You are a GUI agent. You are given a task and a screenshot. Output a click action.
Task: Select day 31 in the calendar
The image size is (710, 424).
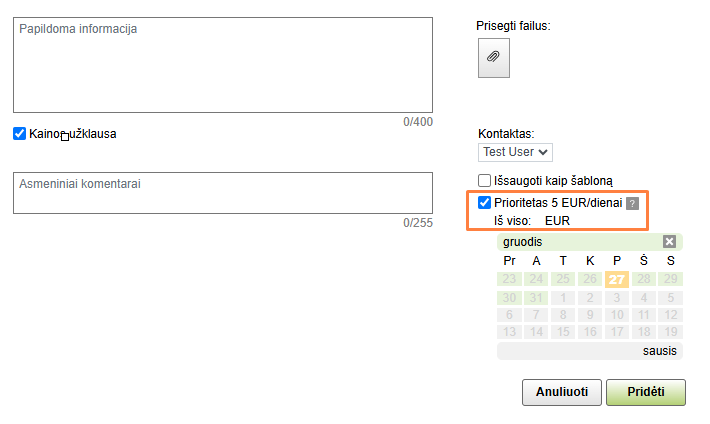click(x=536, y=297)
